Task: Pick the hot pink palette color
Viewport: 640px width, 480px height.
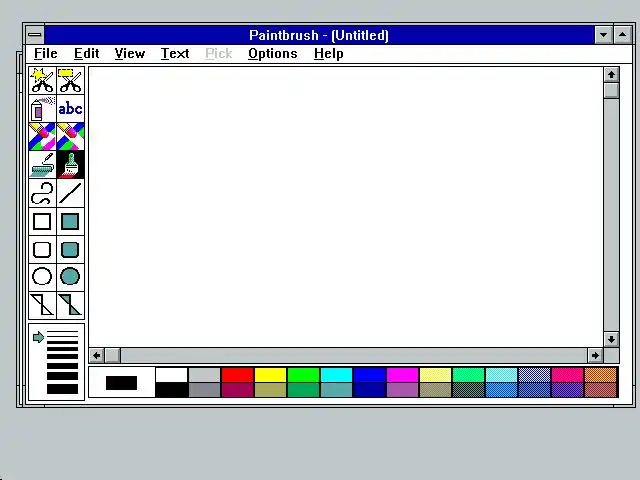Action: (x=567, y=375)
